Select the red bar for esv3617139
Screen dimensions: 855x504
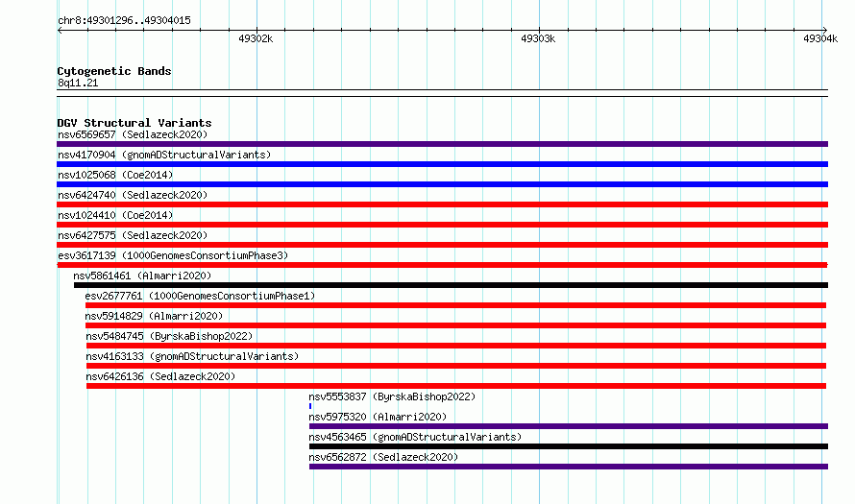442,265
